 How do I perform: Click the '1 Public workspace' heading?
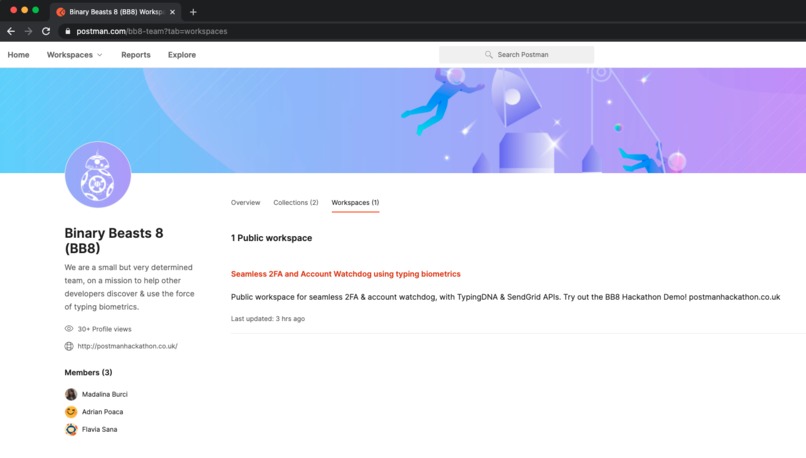(271, 238)
